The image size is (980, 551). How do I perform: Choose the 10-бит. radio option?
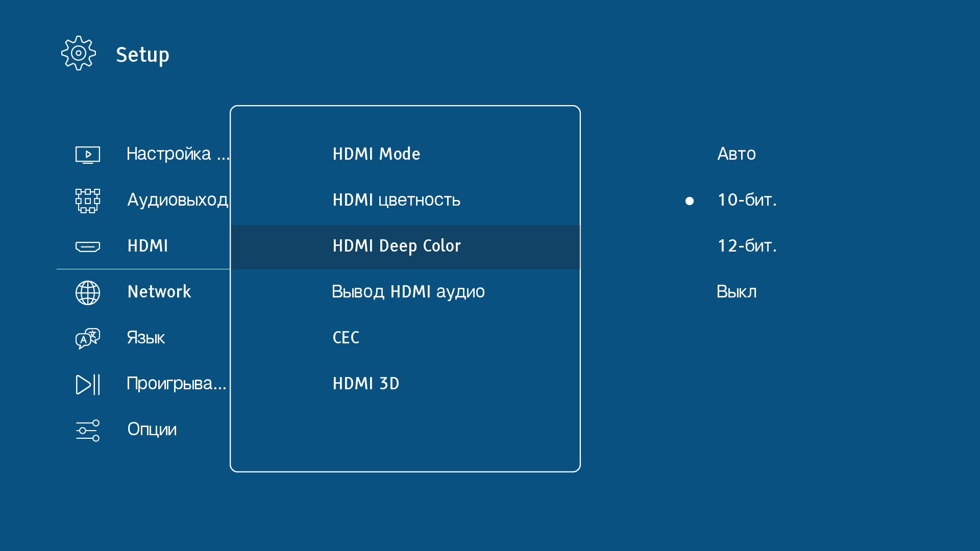(747, 200)
